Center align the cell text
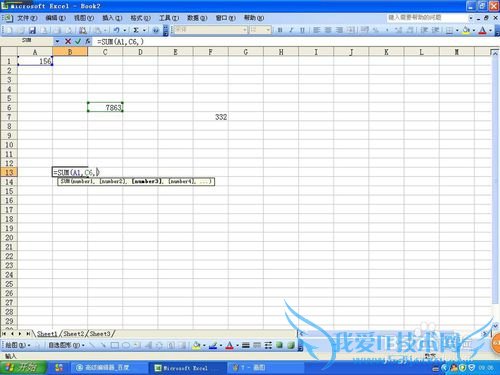 328,30
